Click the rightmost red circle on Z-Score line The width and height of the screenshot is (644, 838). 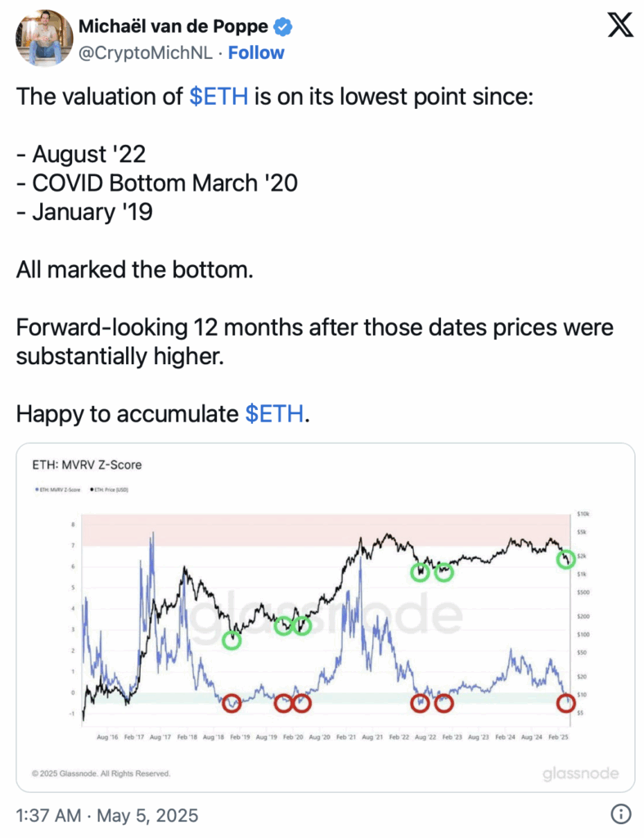tap(565, 702)
